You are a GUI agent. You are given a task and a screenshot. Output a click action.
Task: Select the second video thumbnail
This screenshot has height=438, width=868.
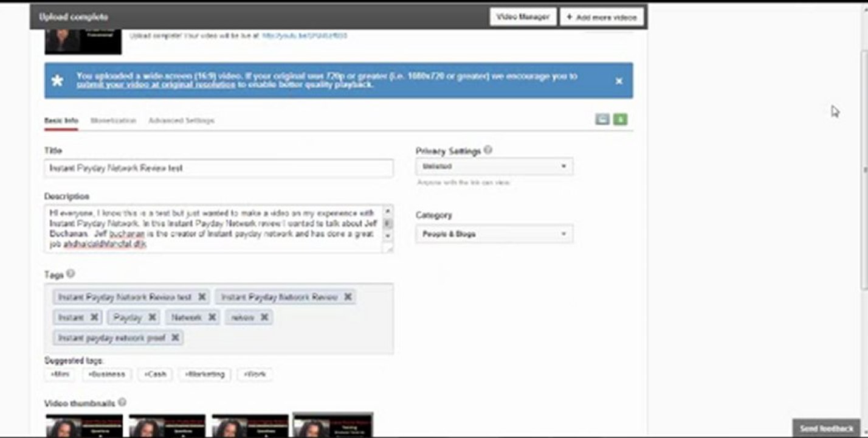[x=167, y=425]
